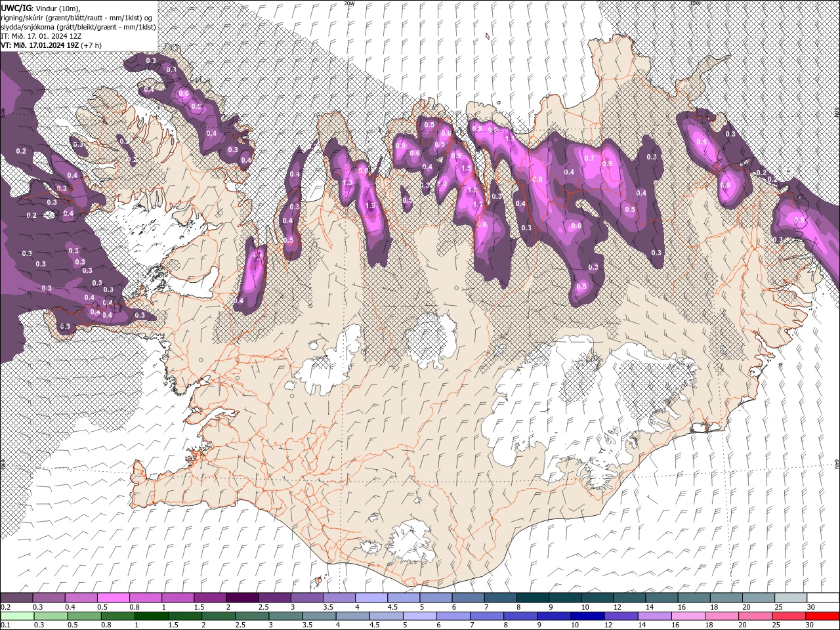
Task: Pick the 1–1.5 magenta swatch in upper legend row
Action: coord(178,598)
